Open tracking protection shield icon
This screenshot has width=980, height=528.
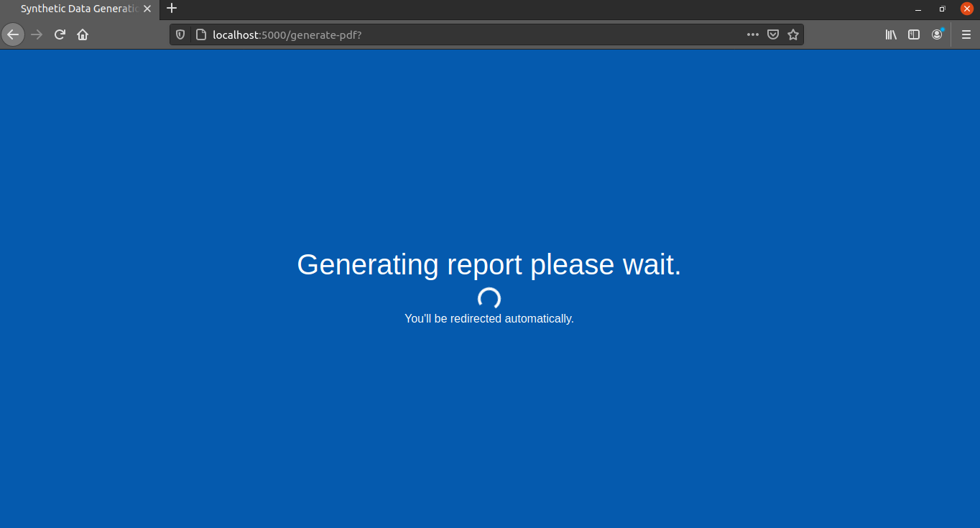[180, 34]
